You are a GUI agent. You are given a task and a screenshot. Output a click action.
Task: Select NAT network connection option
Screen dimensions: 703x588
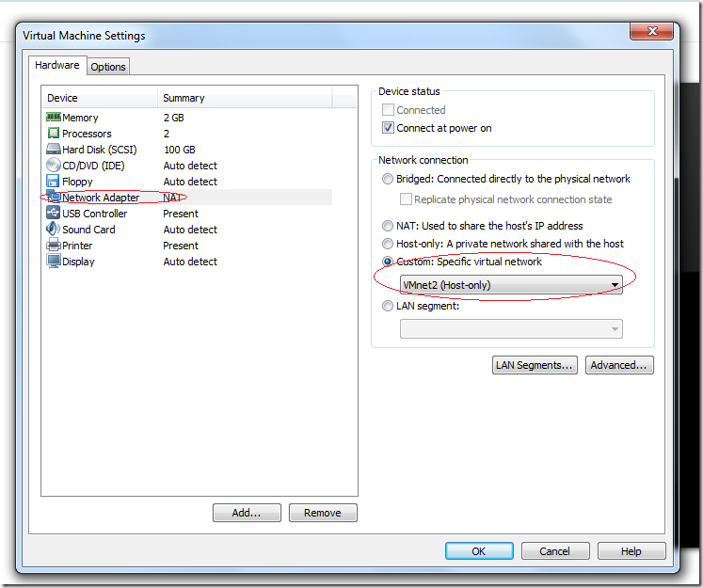point(388,226)
